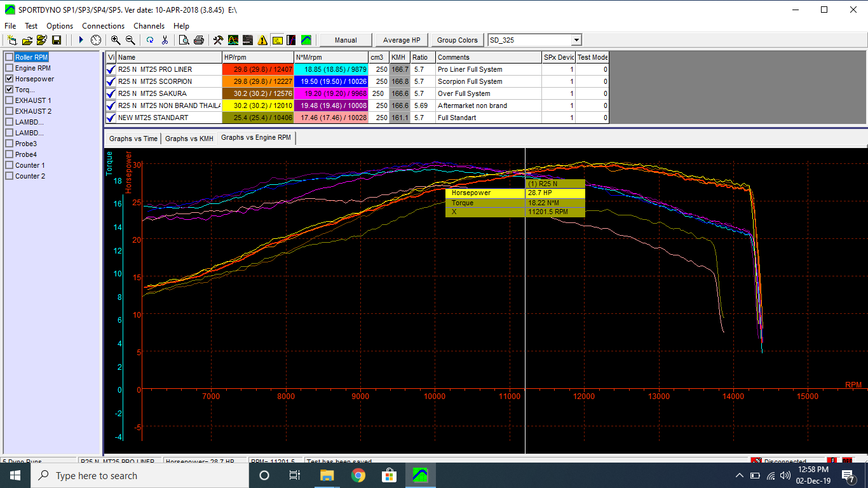The width and height of the screenshot is (868, 488).
Task: Click the Average HP button
Action: tap(402, 40)
